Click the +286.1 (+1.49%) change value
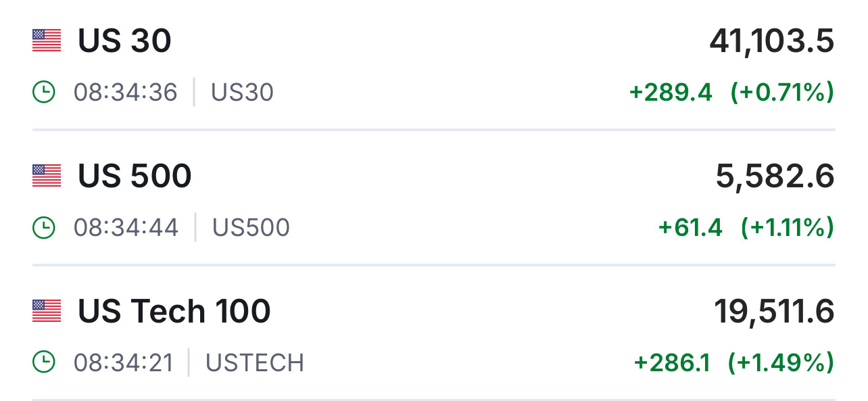868x401 pixels. point(733,363)
